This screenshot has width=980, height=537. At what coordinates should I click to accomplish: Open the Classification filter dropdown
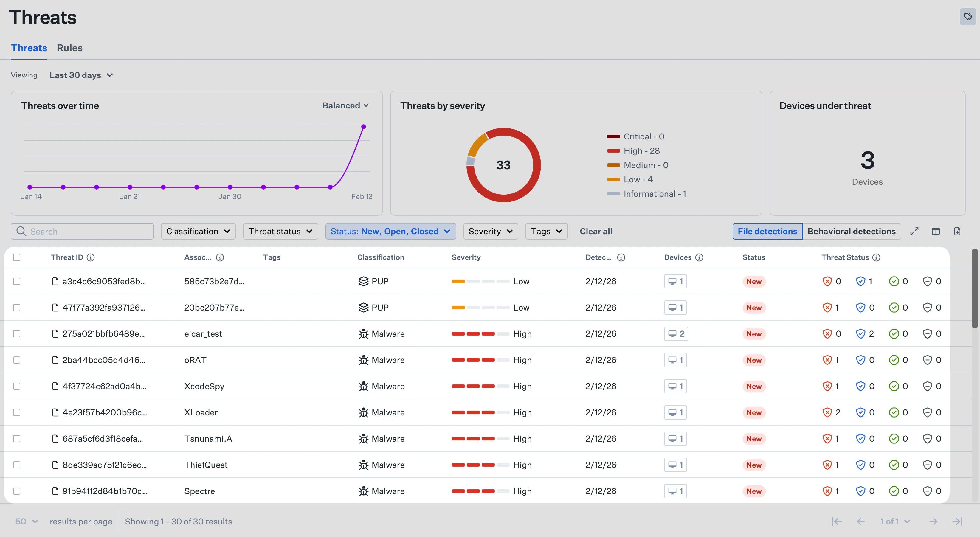tap(198, 231)
